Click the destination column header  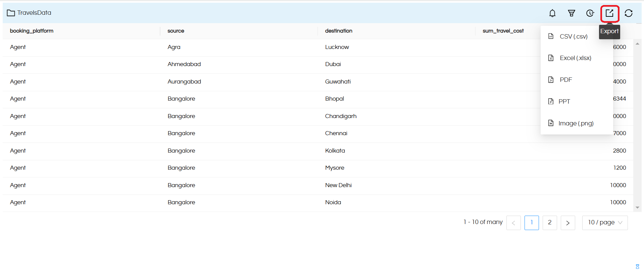[x=339, y=31]
